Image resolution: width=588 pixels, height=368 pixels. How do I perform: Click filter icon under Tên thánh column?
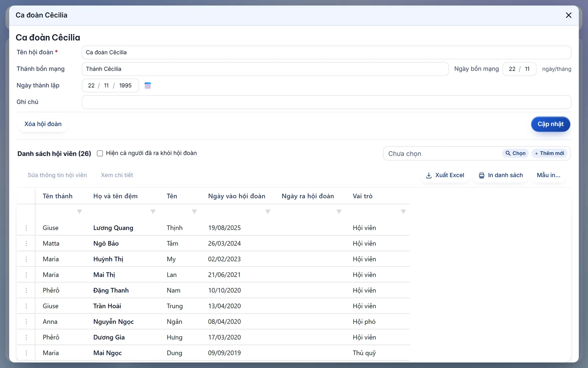[x=79, y=212]
